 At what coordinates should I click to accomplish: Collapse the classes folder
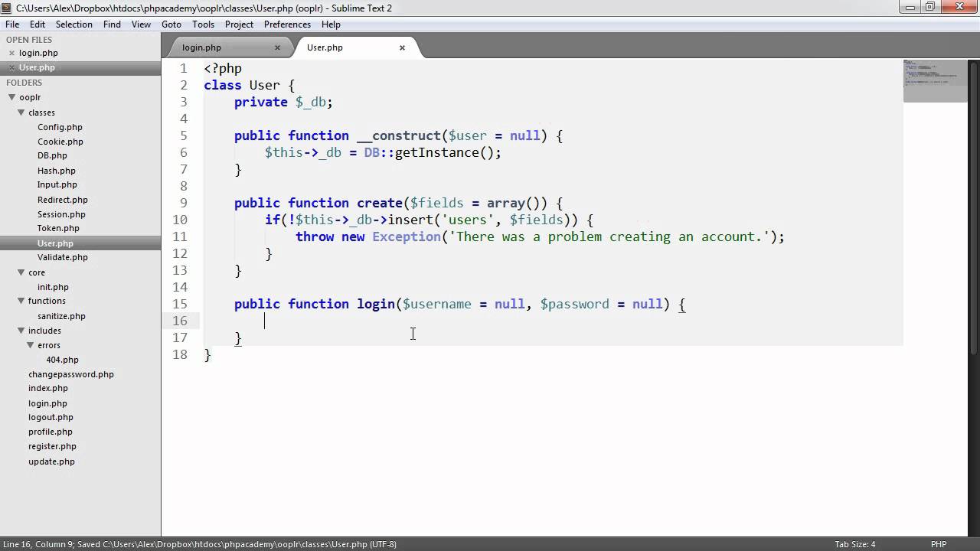[x=21, y=112]
